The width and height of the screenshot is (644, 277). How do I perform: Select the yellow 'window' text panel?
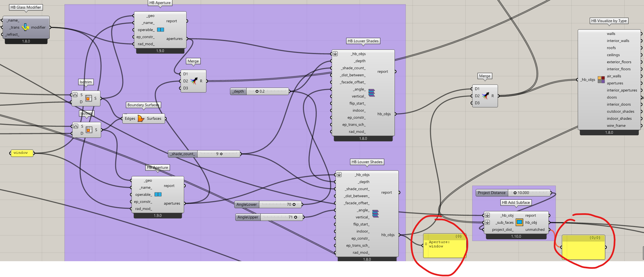coord(22,153)
